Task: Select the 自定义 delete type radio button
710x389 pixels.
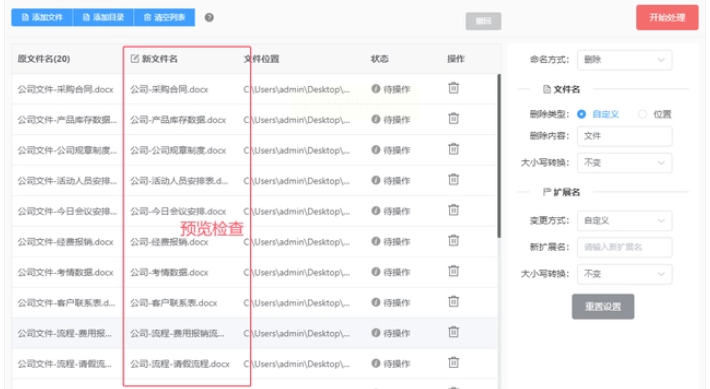Action: pos(581,114)
